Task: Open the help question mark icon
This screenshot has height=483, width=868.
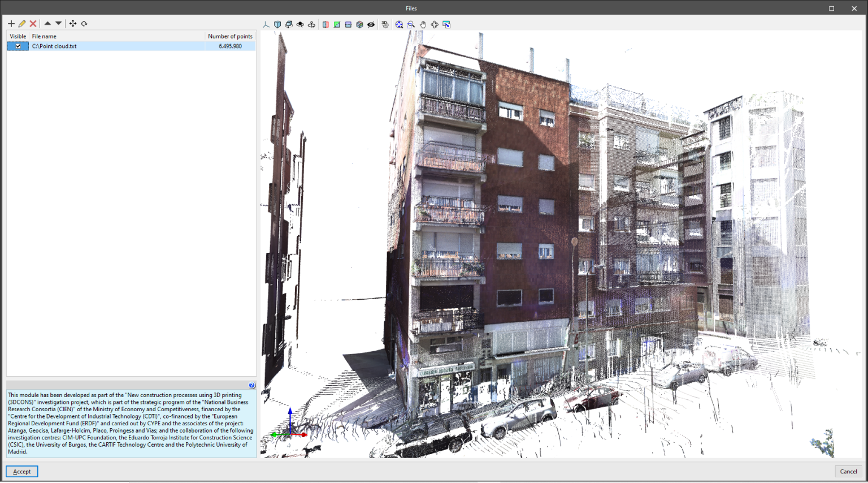Action: click(x=251, y=385)
